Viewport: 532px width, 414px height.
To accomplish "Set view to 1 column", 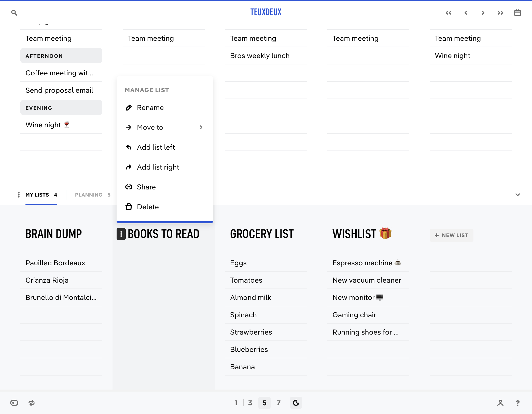I will pos(236,403).
